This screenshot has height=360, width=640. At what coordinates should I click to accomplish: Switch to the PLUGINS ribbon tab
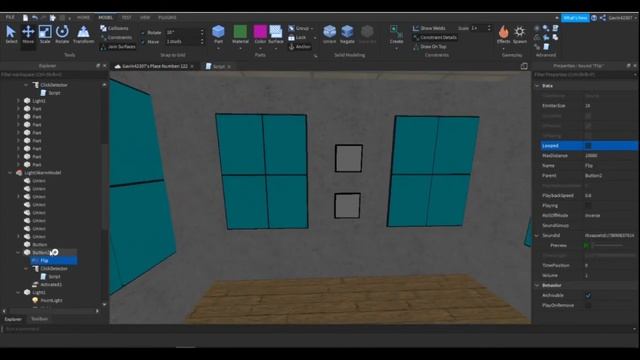(167, 18)
